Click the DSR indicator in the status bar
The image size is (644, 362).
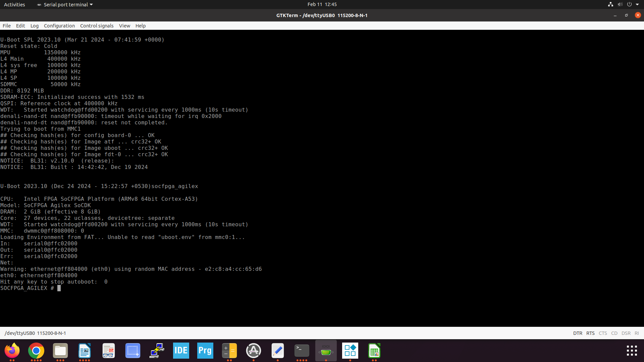(626, 333)
